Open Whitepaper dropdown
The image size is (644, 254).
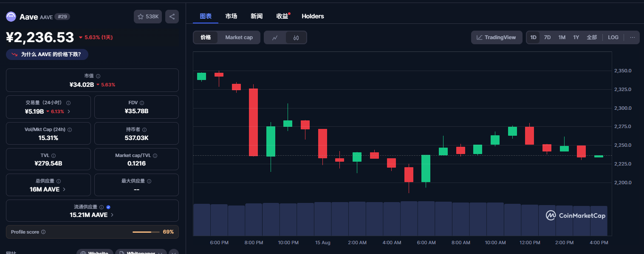[x=141, y=252]
